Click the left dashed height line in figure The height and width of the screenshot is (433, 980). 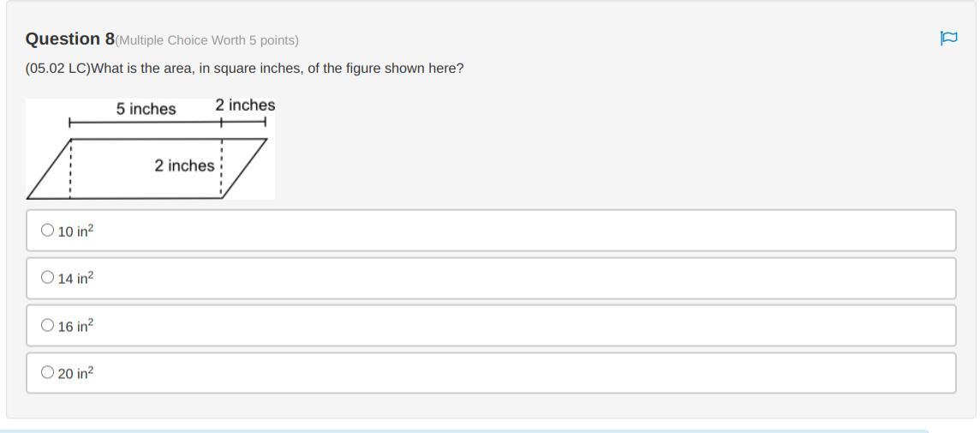click(x=70, y=170)
